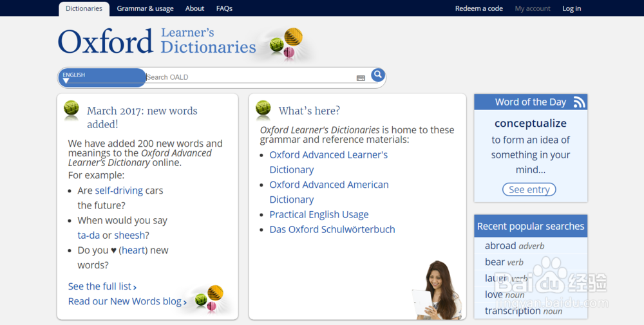Open the ta-da word link

tap(89, 235)
